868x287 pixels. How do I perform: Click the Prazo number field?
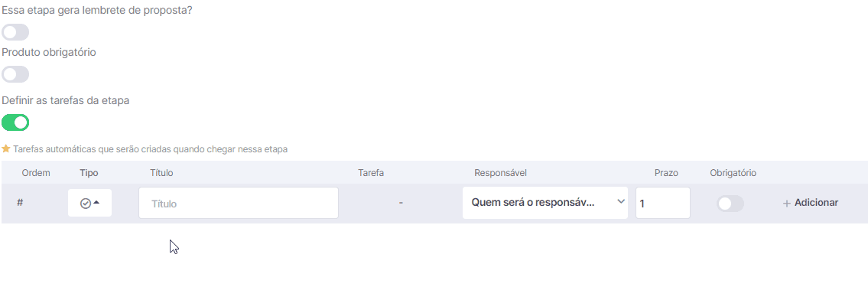[662, 204]
